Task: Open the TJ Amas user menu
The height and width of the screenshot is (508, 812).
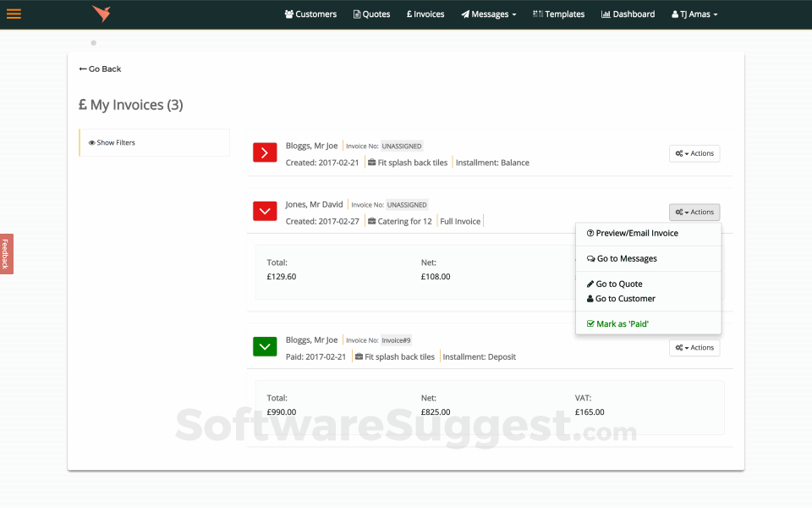Action: [x=694, y=14]
